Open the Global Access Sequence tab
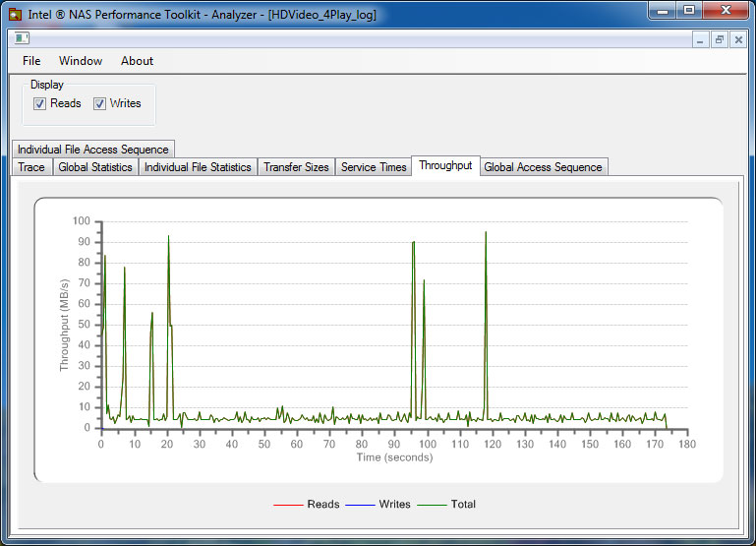 (543, 167)
